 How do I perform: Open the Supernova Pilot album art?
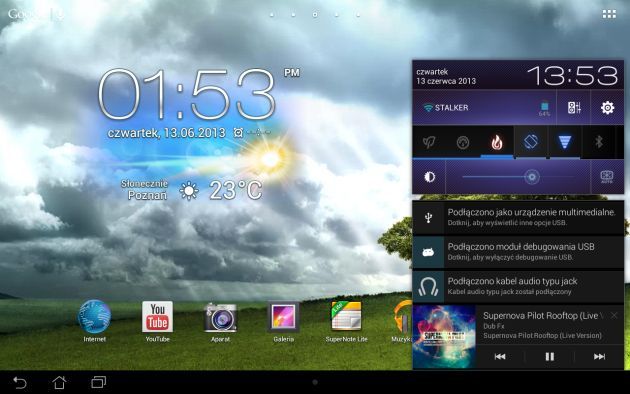(x=444, y=337)
